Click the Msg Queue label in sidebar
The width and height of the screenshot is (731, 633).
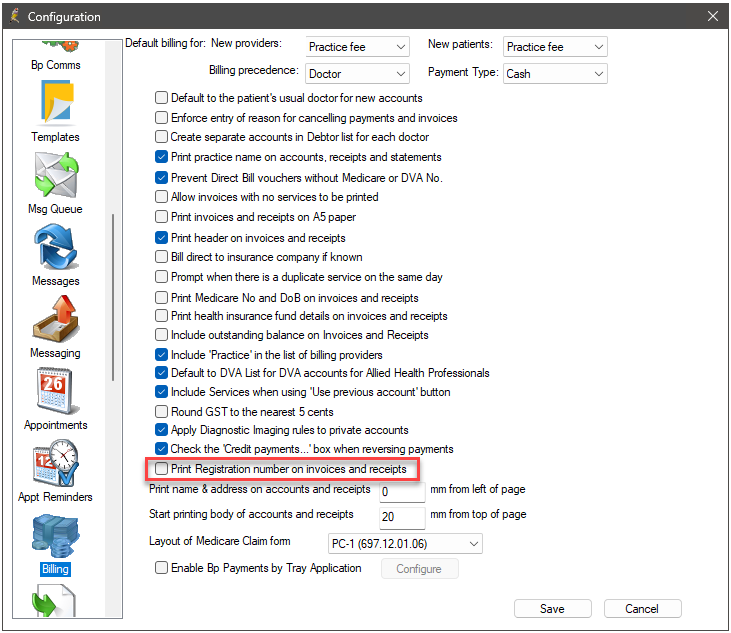[x=55, y=209]
